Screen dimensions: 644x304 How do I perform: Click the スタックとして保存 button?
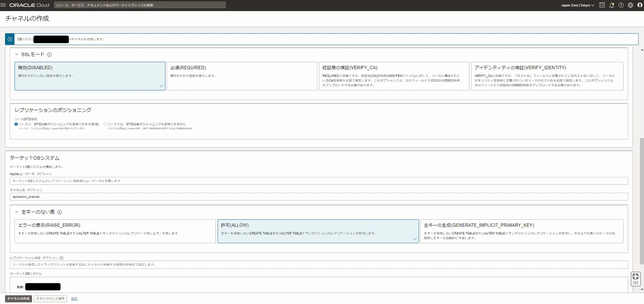50,299
